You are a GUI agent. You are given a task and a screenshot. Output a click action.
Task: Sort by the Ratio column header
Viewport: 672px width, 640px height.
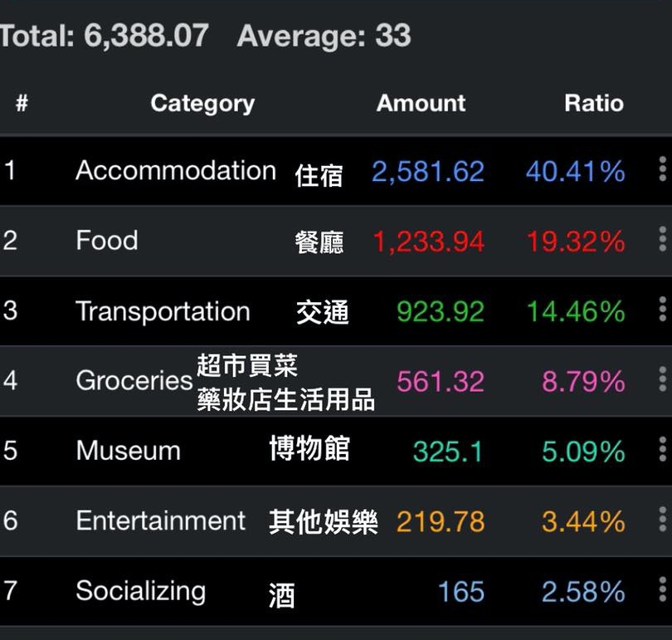[593, 103]
